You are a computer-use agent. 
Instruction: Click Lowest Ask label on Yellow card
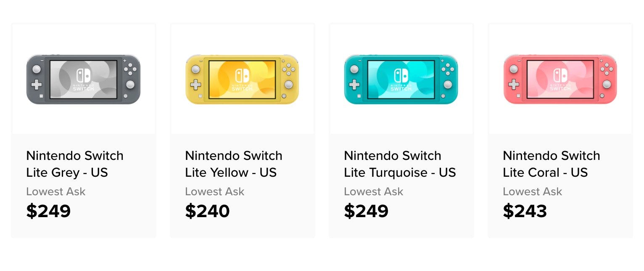[x=214, y=191]
